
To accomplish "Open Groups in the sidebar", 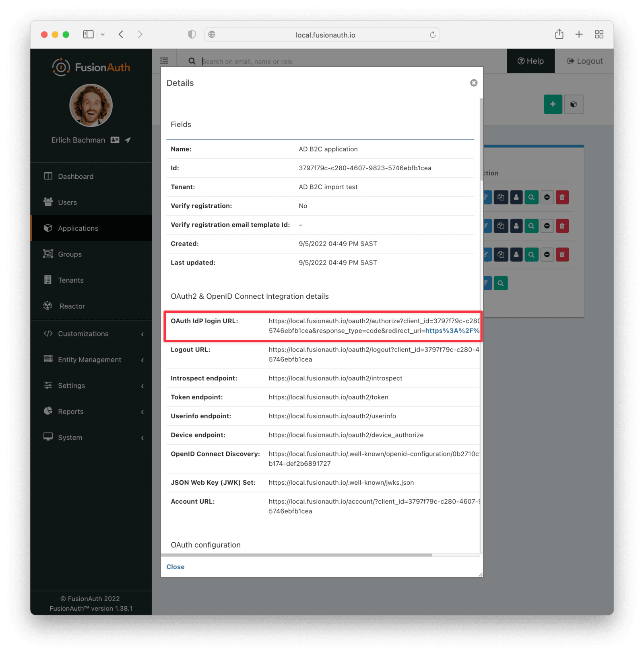I will pos(91,254).
